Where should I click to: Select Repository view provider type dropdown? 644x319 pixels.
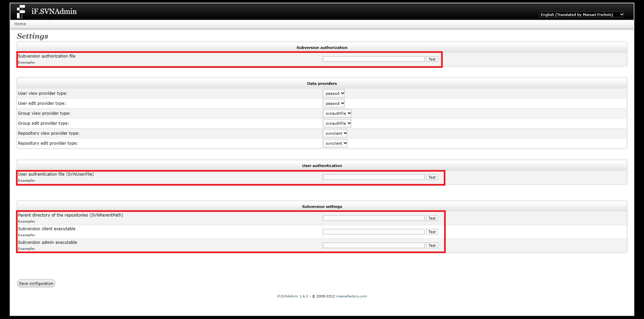[335, 133]
